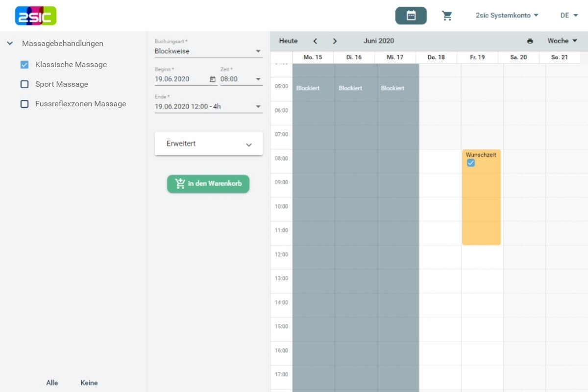588x392 pixels.
Task: Click the Heute button
Action: coord(288,41)
